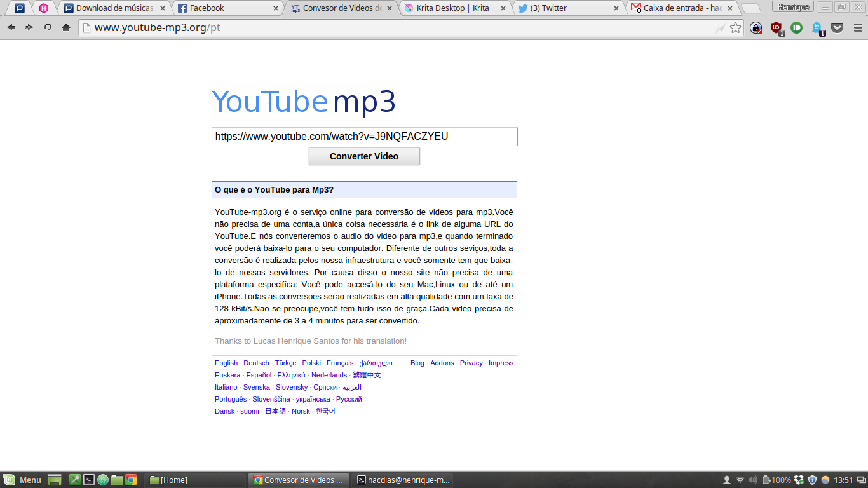868x488 pixels.
Task: Open the green round launcher icon in taskbar
Action: [x=103, y=480]
